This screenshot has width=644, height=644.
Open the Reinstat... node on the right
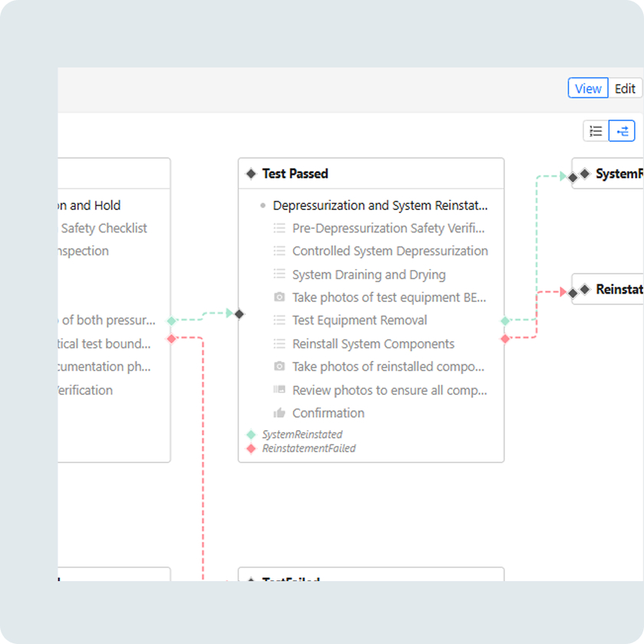(619, 290)
